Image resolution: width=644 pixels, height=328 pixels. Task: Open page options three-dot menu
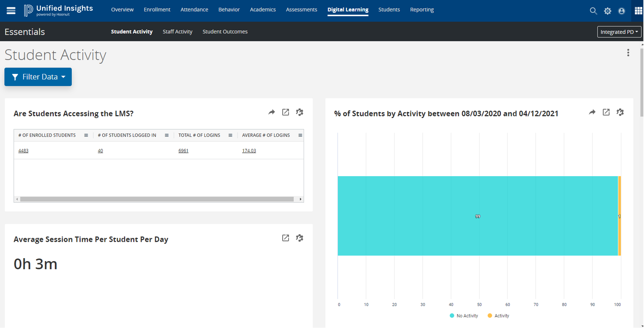point(628,53)
